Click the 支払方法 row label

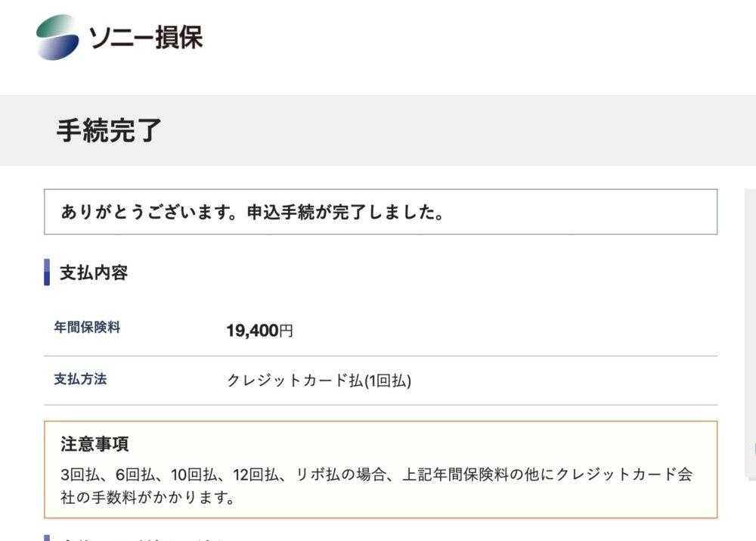[80, 379]
